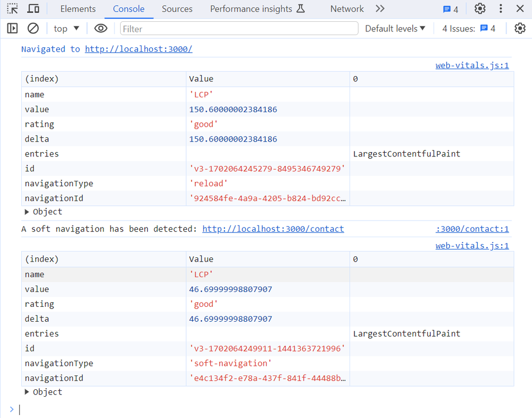This screenshot has height=418, width=532.
Task: Open DevTools settings gear
Action: pos(480,9)
